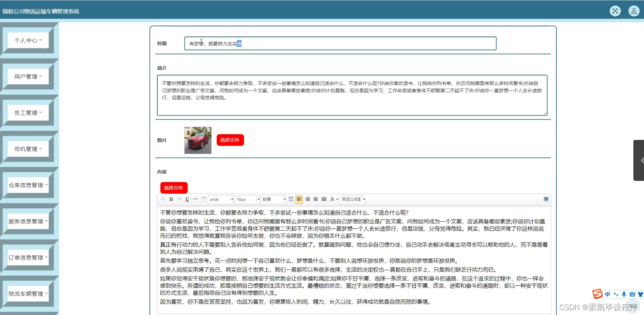Click the undo icon in editor toolbar

click(x=163, y=199)
